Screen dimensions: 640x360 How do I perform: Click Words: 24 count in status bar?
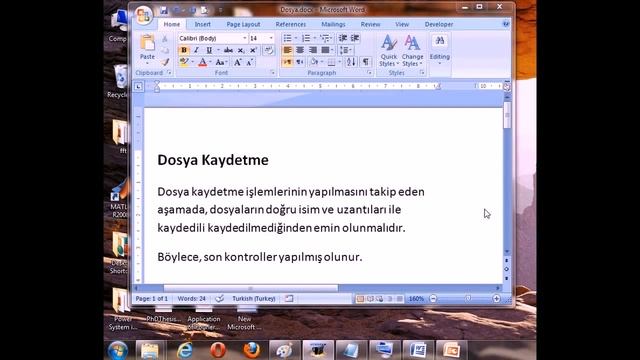pos(191,299)
